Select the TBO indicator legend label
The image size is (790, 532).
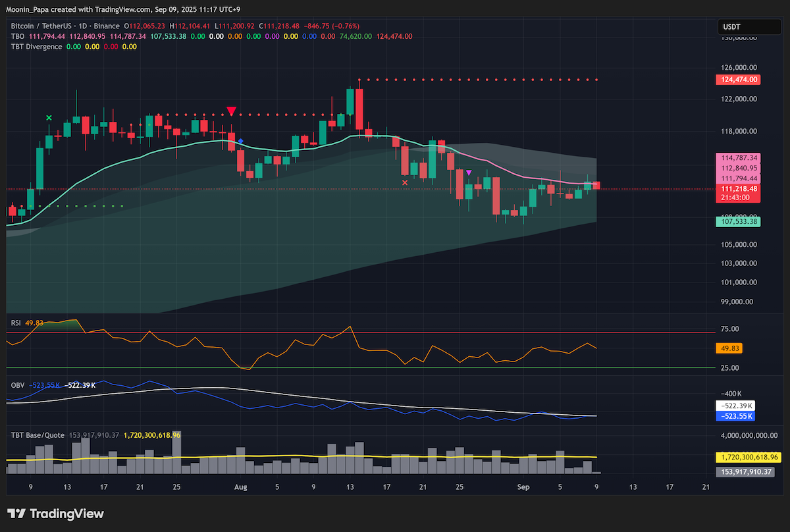point(17,36)
